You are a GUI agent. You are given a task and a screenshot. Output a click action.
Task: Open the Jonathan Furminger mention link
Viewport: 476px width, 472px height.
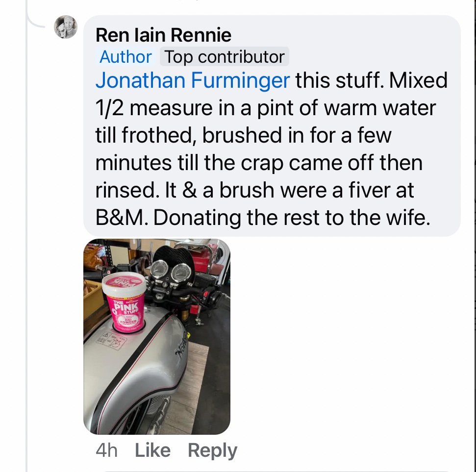[193, 80]
